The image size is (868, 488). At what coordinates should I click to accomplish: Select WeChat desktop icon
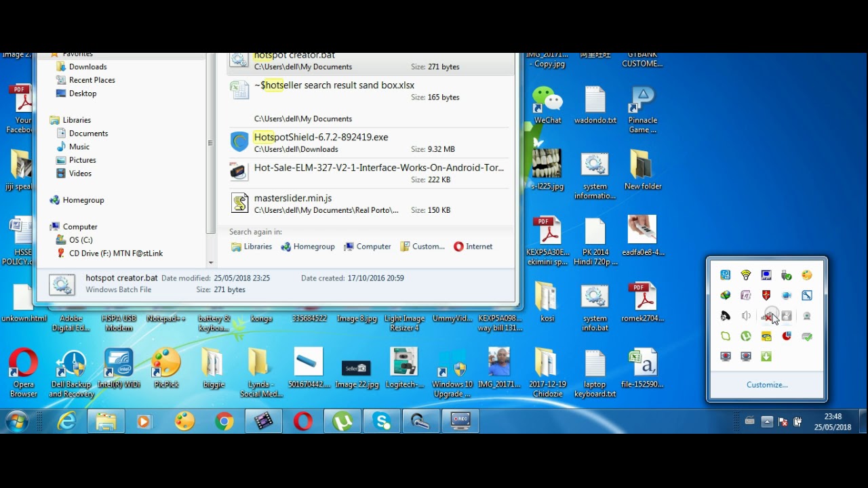(547, 106)
